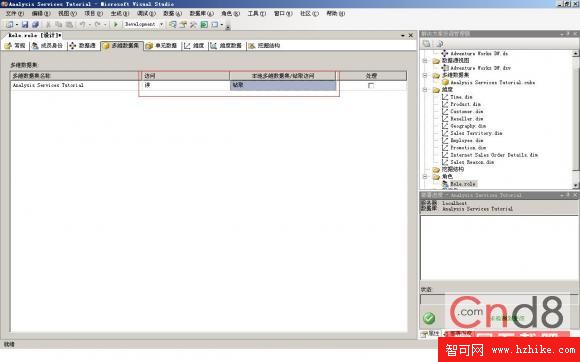Click the Solution Explorer scrollbar down arrow
Image resolution: width=580 pixels, height=362 pixels.
(x=576, y=185)
